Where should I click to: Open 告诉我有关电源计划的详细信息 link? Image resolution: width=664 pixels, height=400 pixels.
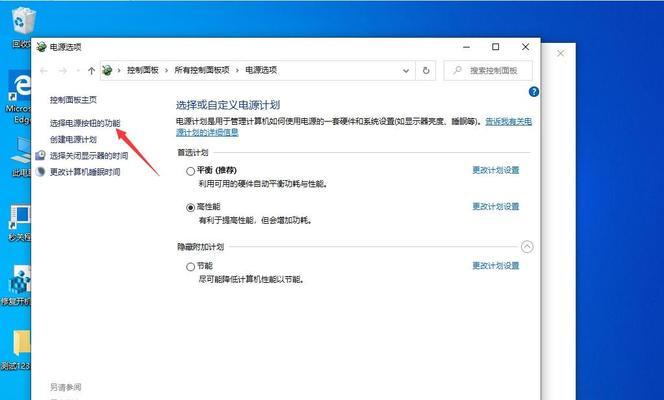tap(354, 127)
